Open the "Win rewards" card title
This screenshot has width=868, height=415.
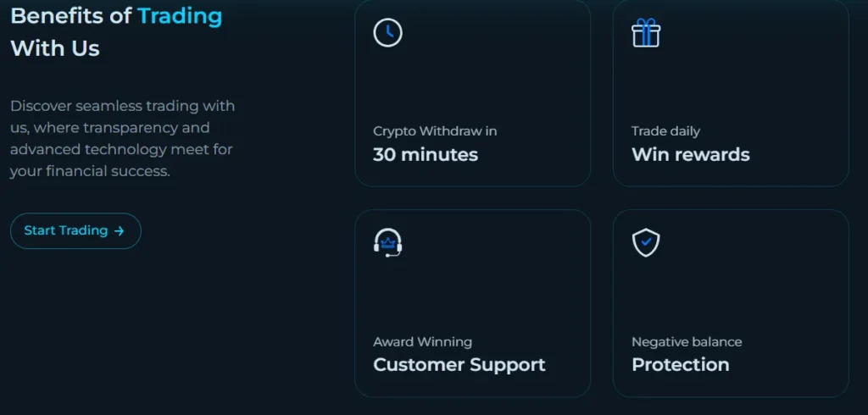(690, 155)
